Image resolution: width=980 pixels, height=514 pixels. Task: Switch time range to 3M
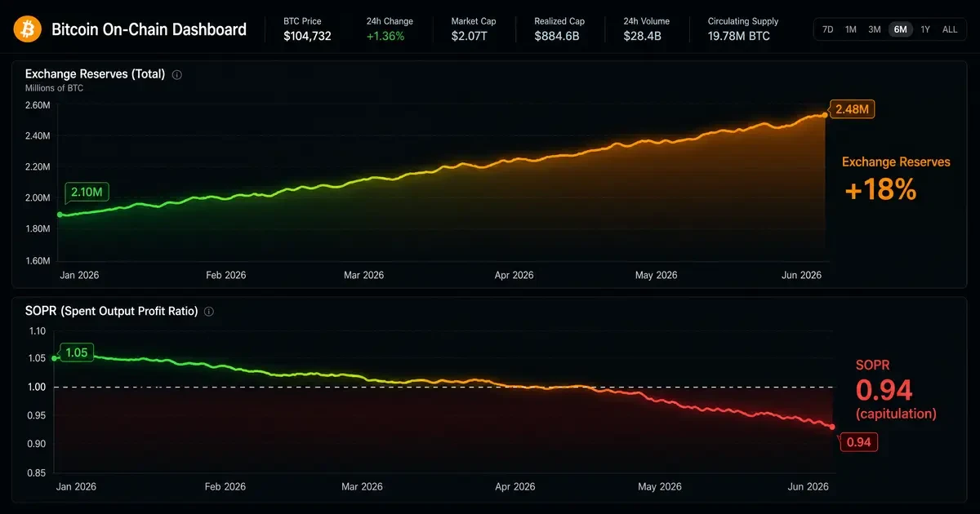point(875,29)
